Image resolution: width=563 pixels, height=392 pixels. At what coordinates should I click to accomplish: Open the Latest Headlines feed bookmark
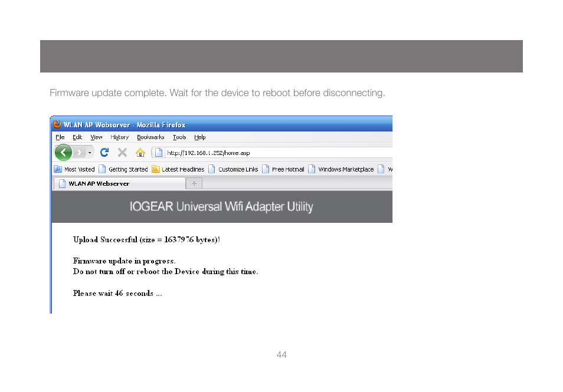tap(178, 169)
